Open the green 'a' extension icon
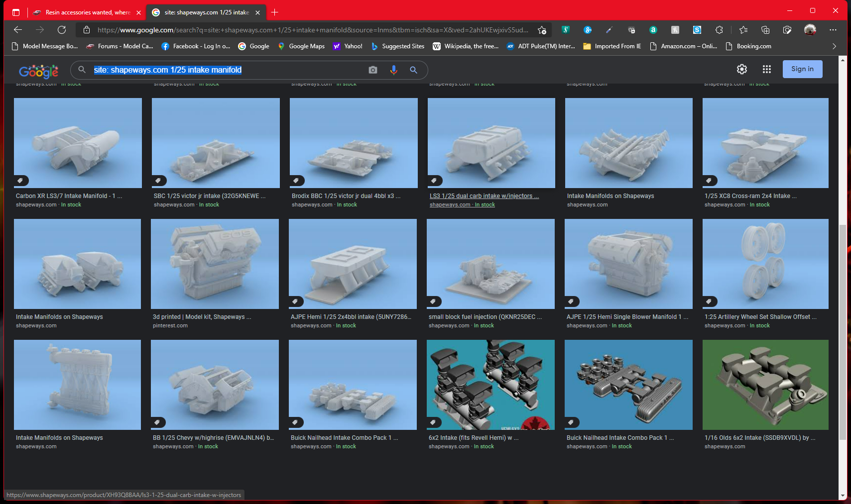Image resolution: width=851 pixels, height=504 pixels. [x=653, y=30]
